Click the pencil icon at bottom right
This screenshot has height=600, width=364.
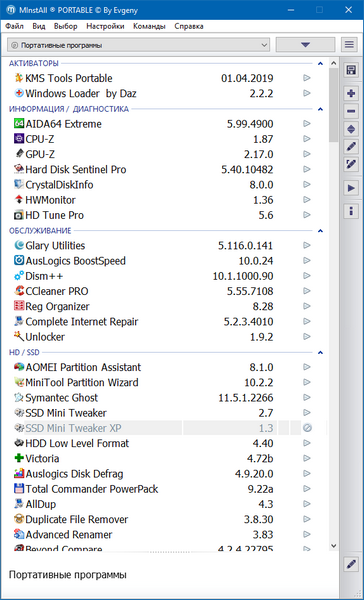351,564
